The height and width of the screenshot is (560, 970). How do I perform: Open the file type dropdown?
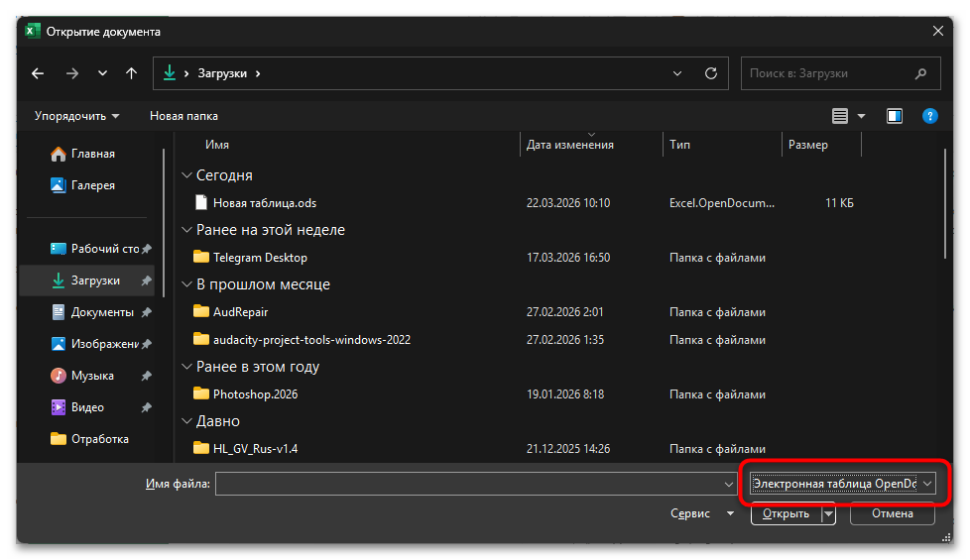(842, 484)
